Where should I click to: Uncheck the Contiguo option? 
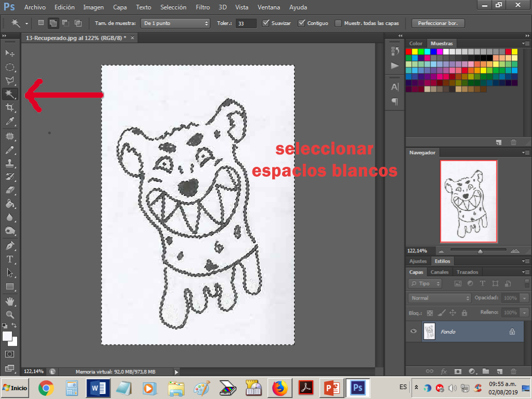[x=302, y=23]
